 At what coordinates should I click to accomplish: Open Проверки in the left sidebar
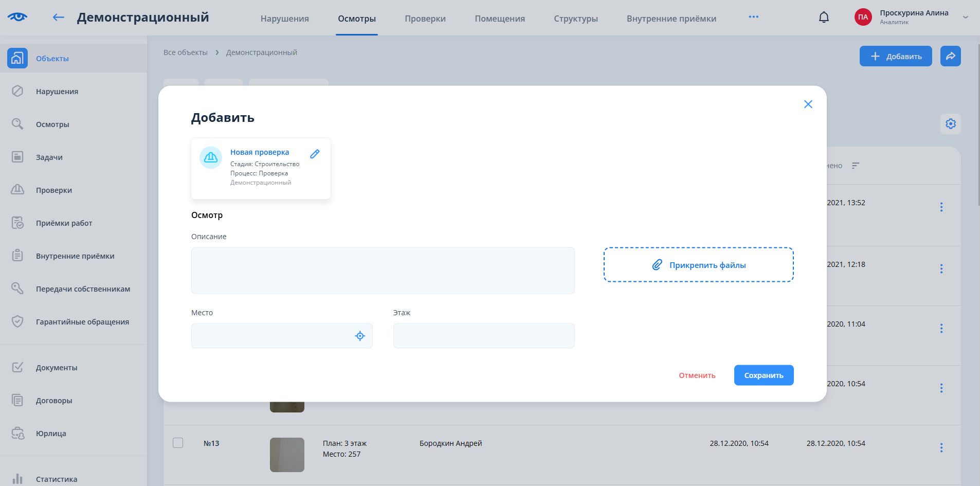(53, 190)
